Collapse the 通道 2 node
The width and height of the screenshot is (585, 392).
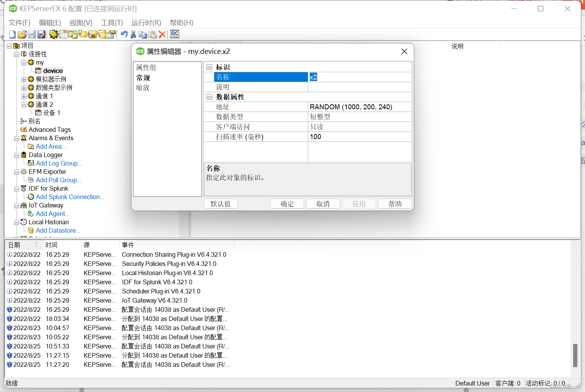[x=24, y=105]
